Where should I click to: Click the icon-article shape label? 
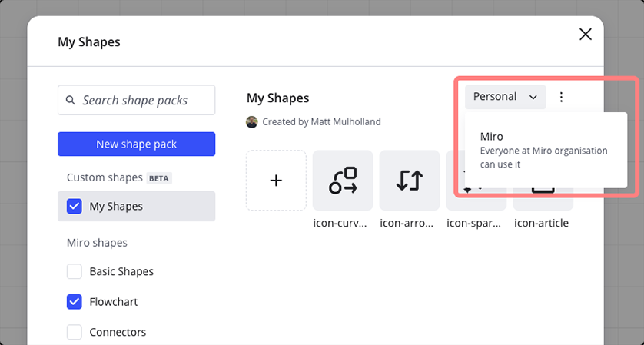click(542, 224)
